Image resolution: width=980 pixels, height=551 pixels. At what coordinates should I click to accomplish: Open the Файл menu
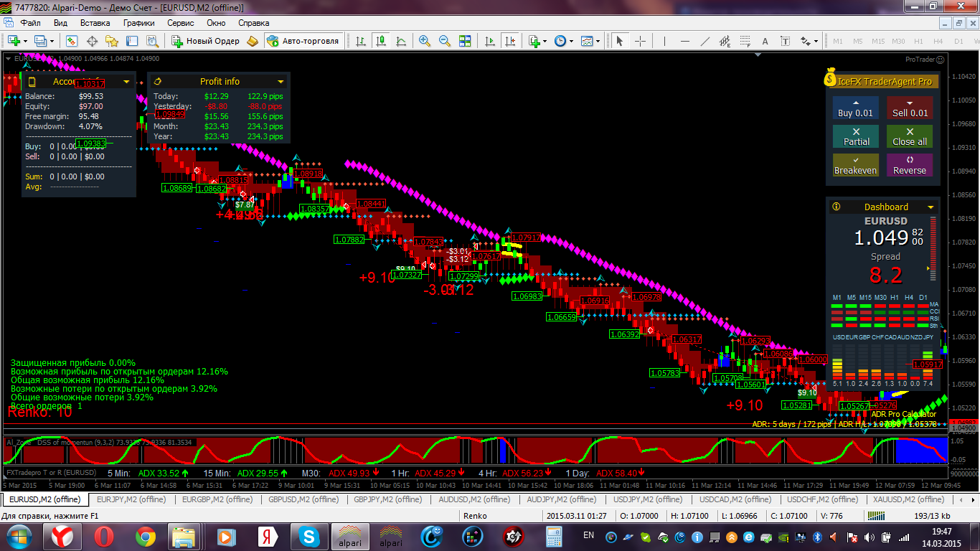[31, 23]
